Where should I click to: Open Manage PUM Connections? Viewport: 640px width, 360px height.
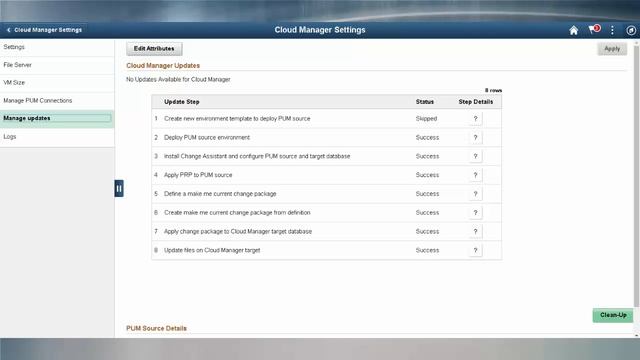(x=57, y=101)
